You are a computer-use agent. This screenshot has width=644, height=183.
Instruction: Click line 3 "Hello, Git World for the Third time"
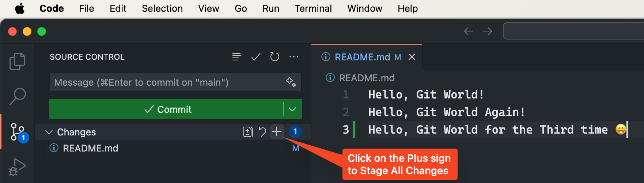488,130
